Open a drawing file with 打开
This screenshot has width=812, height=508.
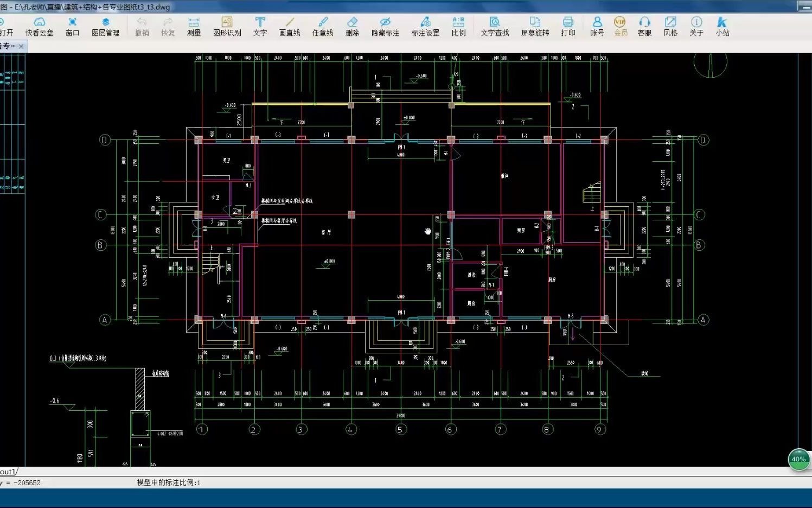coord(6,27)
